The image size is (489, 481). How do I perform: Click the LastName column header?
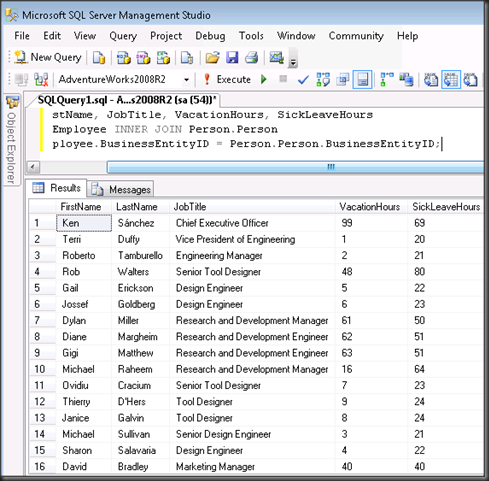pyautogui.click(x=140, y=207)
